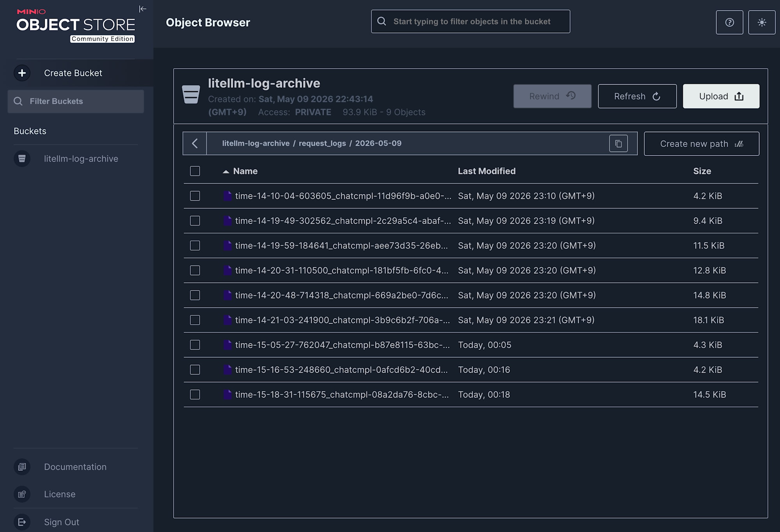Image resolution: width=780 pixels, height=532 pixels.
Task: Open object time-14-20-48-714318_chatcmpl-669a2be0
Action: [x=342, y=295]
